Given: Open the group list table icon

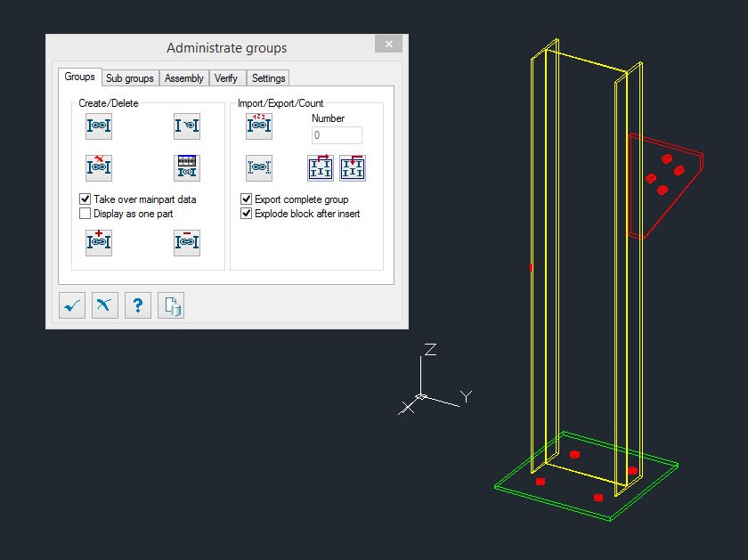Looking at the screenshot, I should 186,167.
